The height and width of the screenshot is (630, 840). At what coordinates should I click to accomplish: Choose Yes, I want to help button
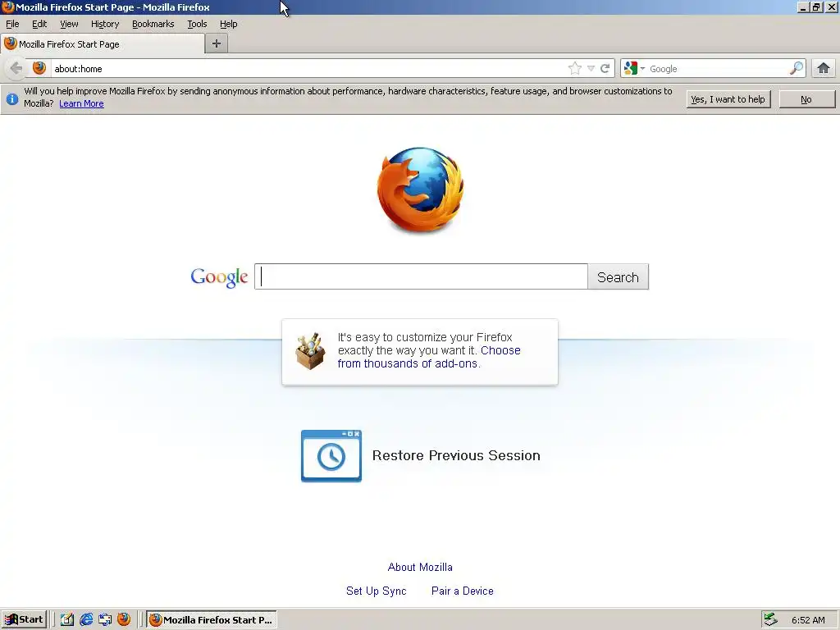coord(728,99)
